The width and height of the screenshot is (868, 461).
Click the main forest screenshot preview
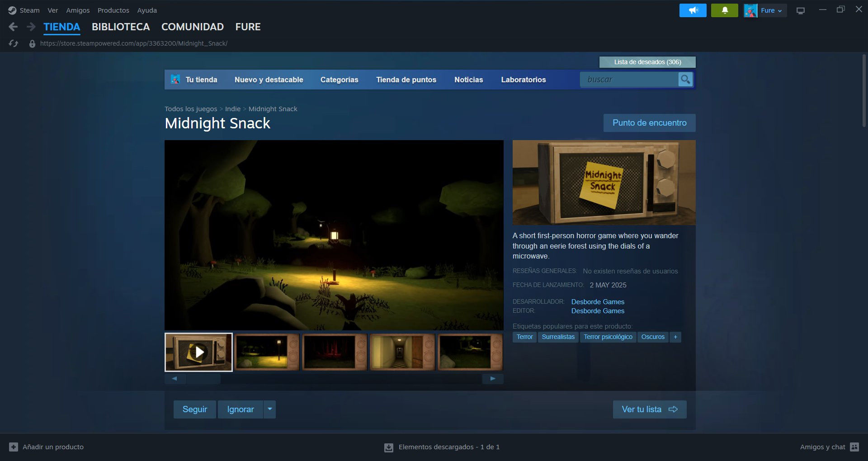pyautogui.click(x=334, y=235)
